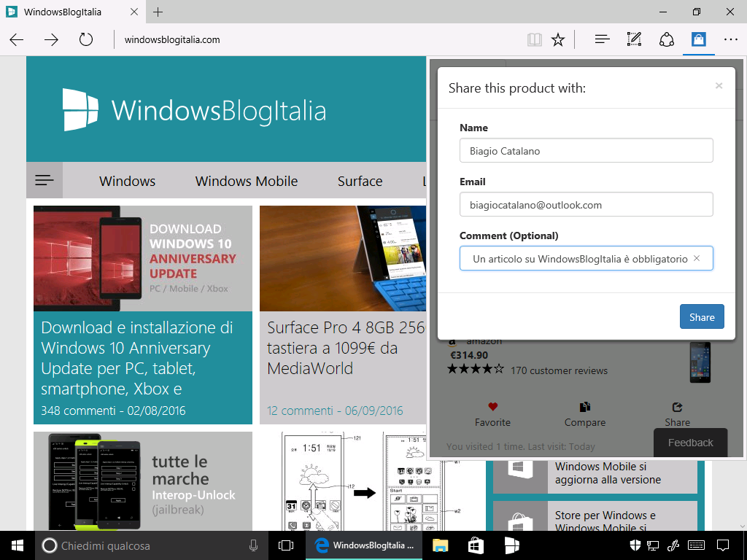Refresh the current page

86,39
